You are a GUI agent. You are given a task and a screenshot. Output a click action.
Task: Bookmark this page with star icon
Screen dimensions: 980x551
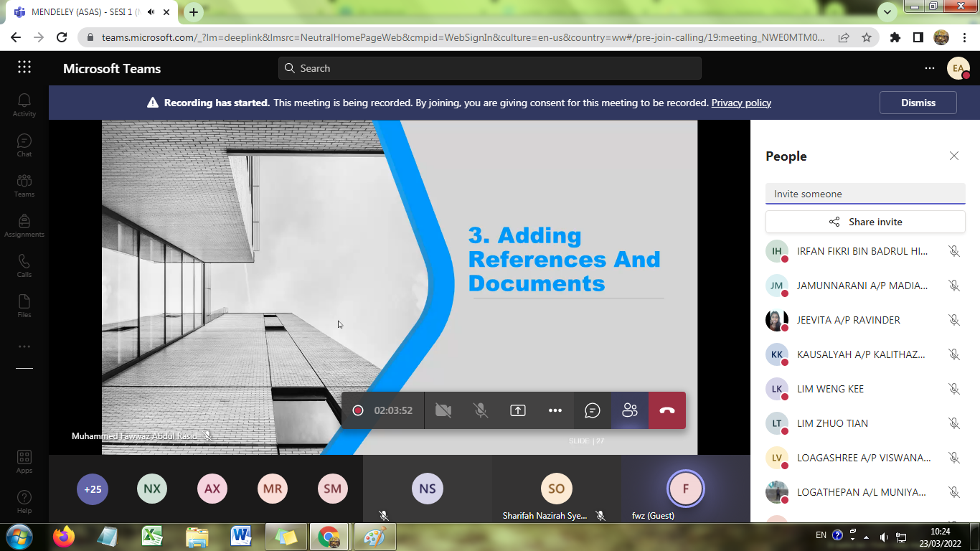coord(867,37)
